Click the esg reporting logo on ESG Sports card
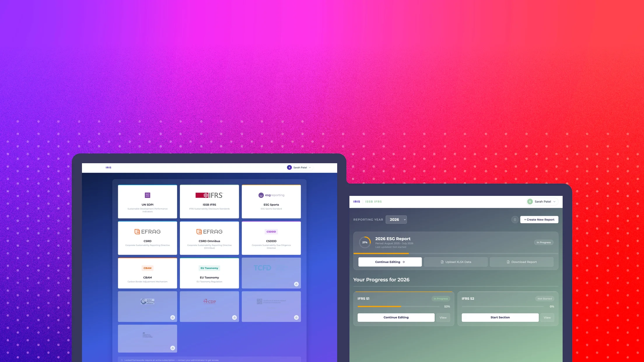The width and height of the screenshot is (644, 362). pos(271,195)
